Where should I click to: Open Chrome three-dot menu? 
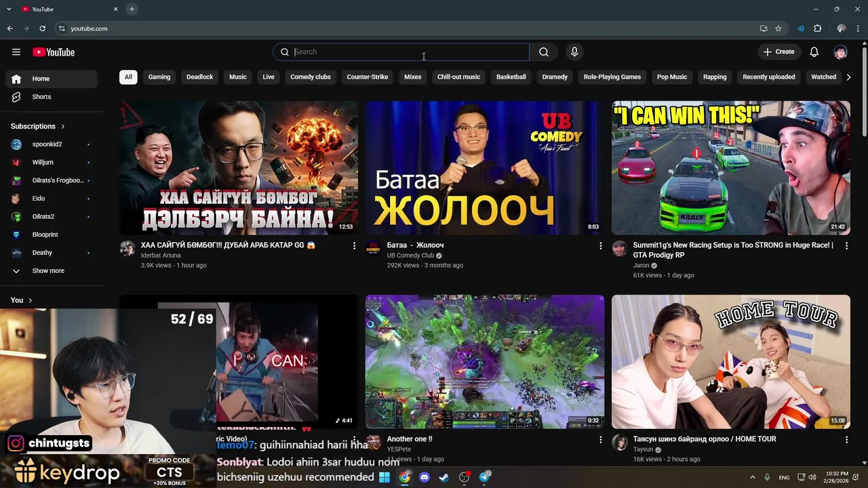point(858,28)
